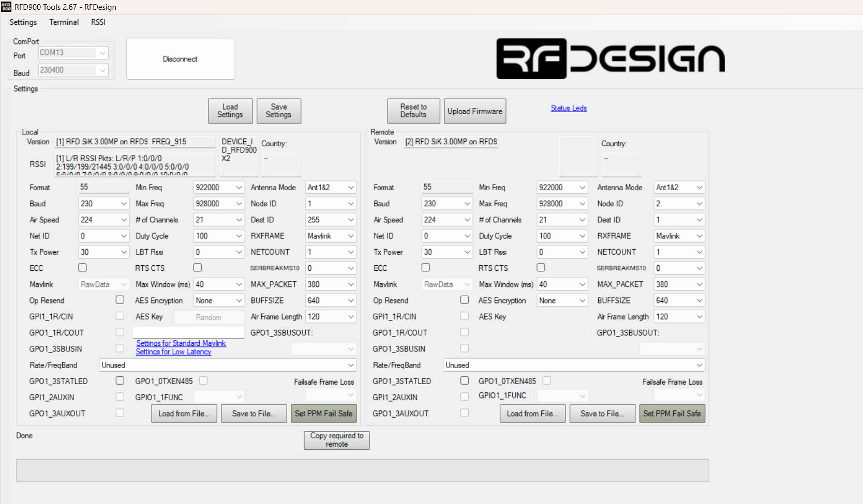Screen dimensions: 863x504
Task: Click Load Settings button
Action: [x=230, y=111]
